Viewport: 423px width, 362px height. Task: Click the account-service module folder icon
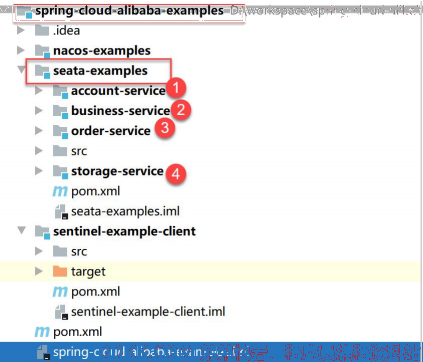(x=61, y=91)
